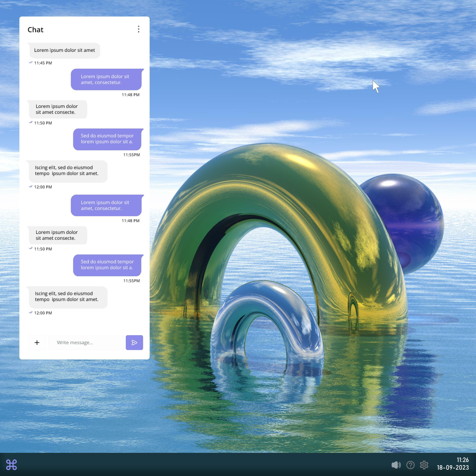The width and height of the screenshot is (476, 476).
Task: Click the Write message input field
Action: [x=86, y=342]
